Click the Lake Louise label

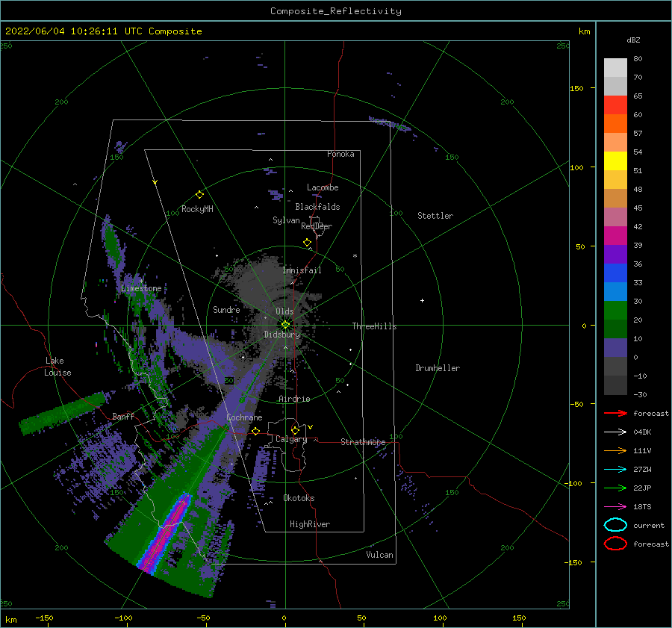click(x=57, y=367)
